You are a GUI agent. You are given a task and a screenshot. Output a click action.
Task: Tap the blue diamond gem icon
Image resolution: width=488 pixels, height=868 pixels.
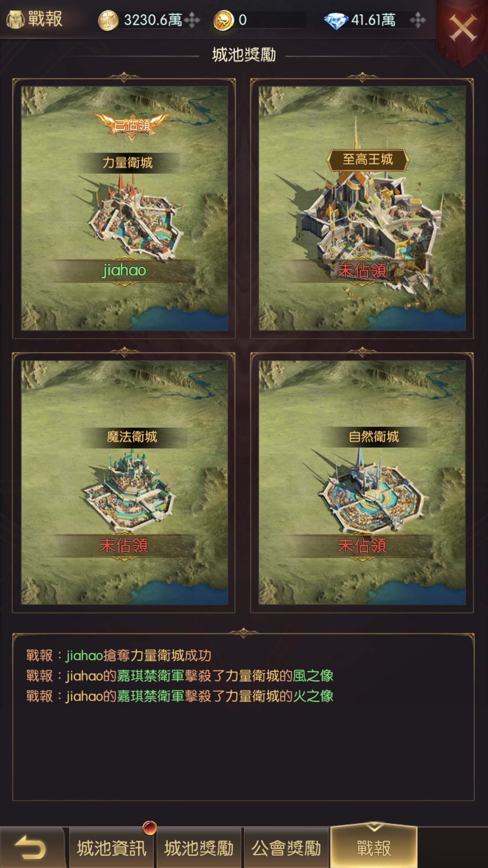tap(336, 21)
